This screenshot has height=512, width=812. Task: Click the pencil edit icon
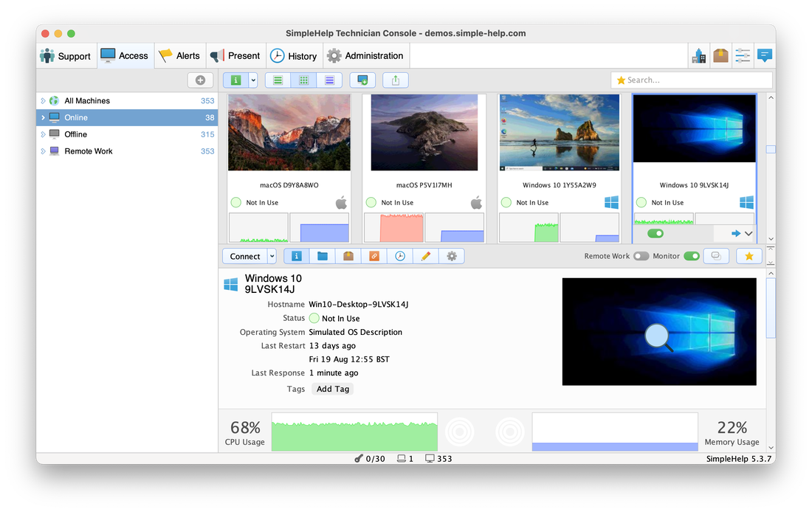coord(426,256)
